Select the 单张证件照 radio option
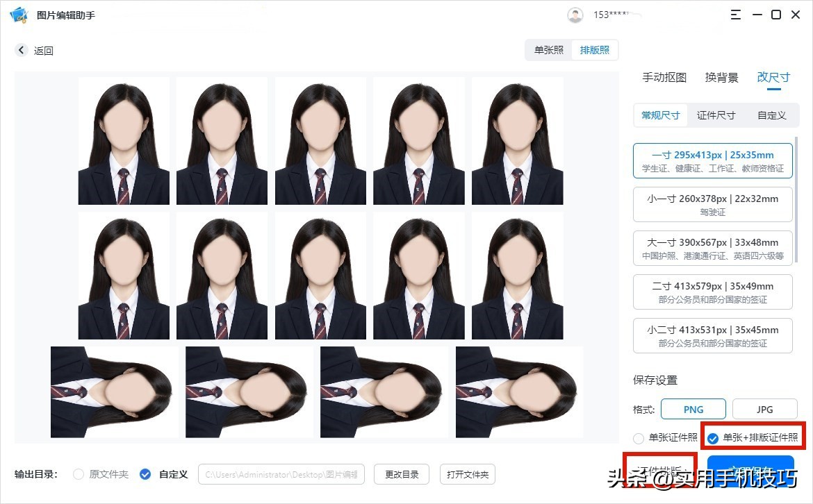Viewport: 813px width, 504px height. [637, 437]
